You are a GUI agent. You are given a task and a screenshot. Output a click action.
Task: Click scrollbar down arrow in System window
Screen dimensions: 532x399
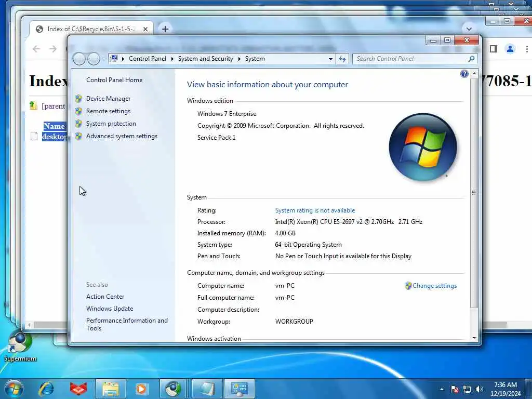(x=474, y=338)
